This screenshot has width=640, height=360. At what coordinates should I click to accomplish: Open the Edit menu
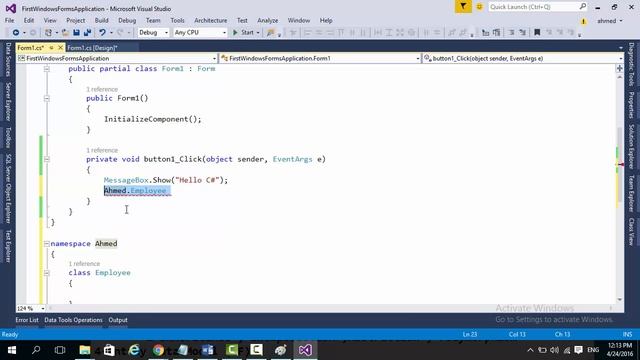[29, 20]
